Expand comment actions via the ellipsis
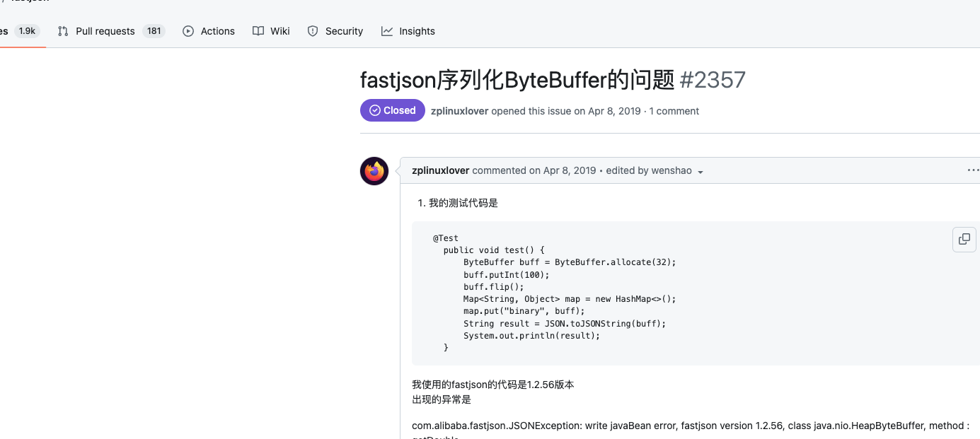Screen dimensions: 980x439 (973, 170)
